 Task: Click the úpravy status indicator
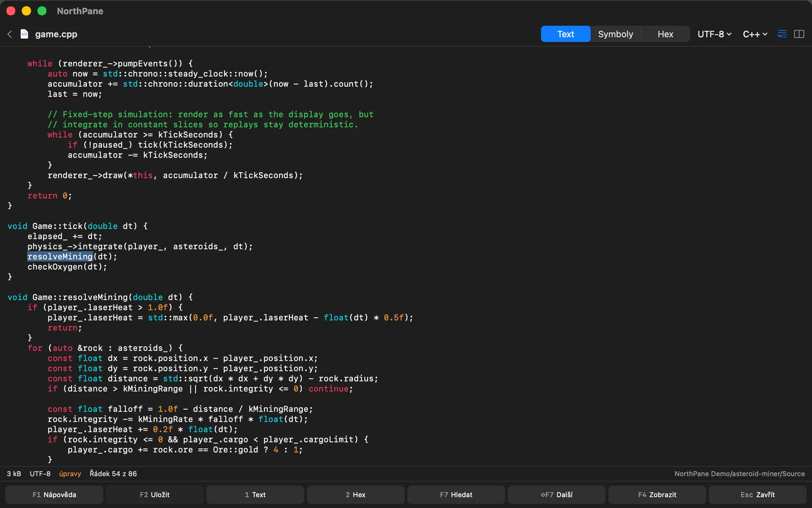click(70, 474)
